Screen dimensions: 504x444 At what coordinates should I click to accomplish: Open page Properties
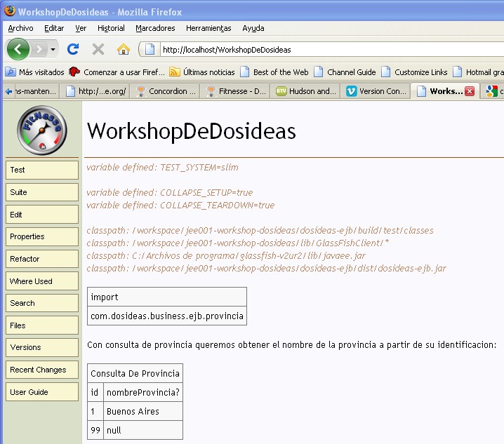click(42, 236)
